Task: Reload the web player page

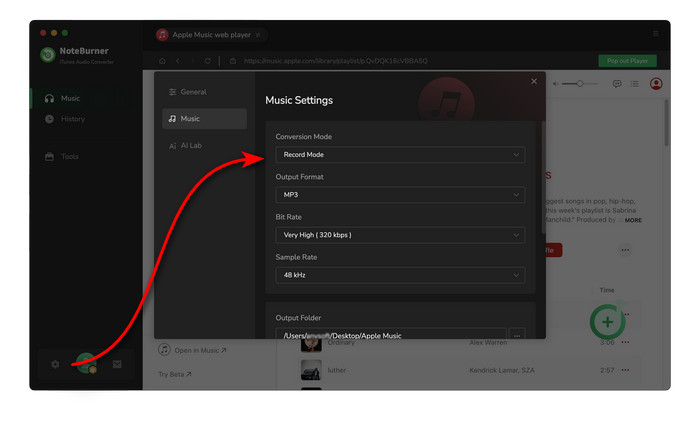Action: 208,61
